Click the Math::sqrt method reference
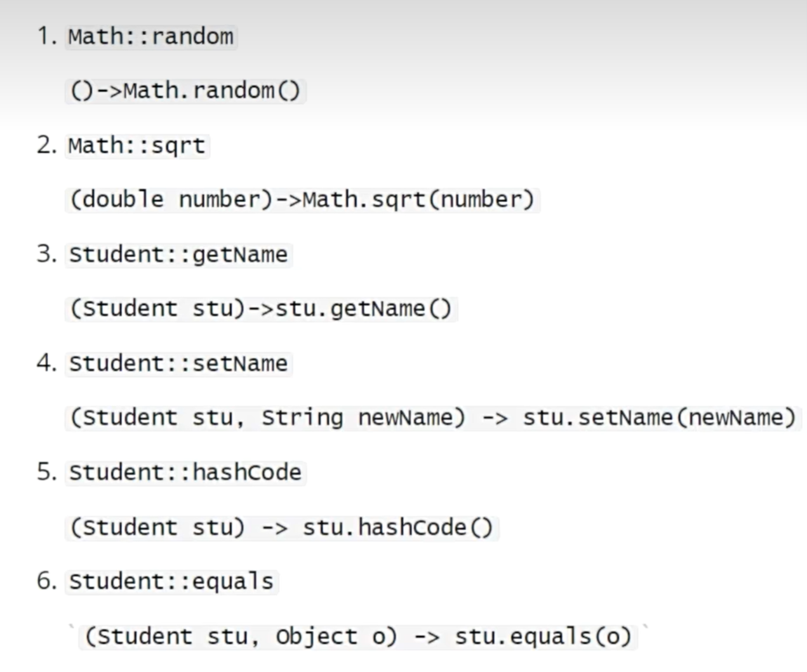The width and height of the screenshot is (807, 672). pos(137,146)
